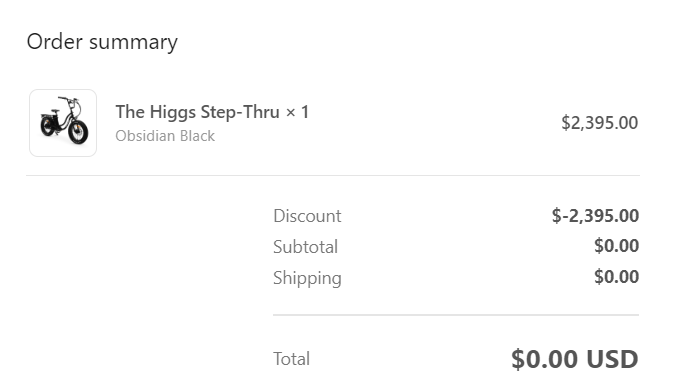Click the divider line above Total
The height and width of the screenshot is (391, 693).
point(456,315)
